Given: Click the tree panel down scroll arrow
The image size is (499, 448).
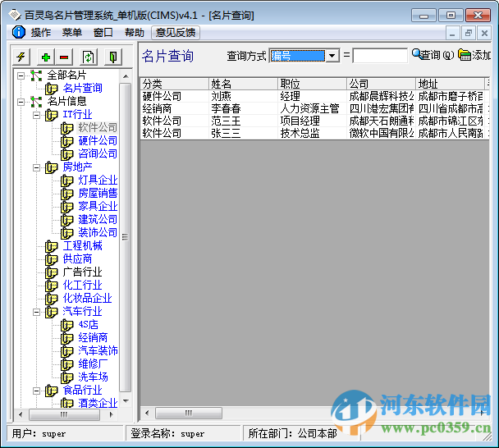Looking at the screenshot, I should click(126, 401).
